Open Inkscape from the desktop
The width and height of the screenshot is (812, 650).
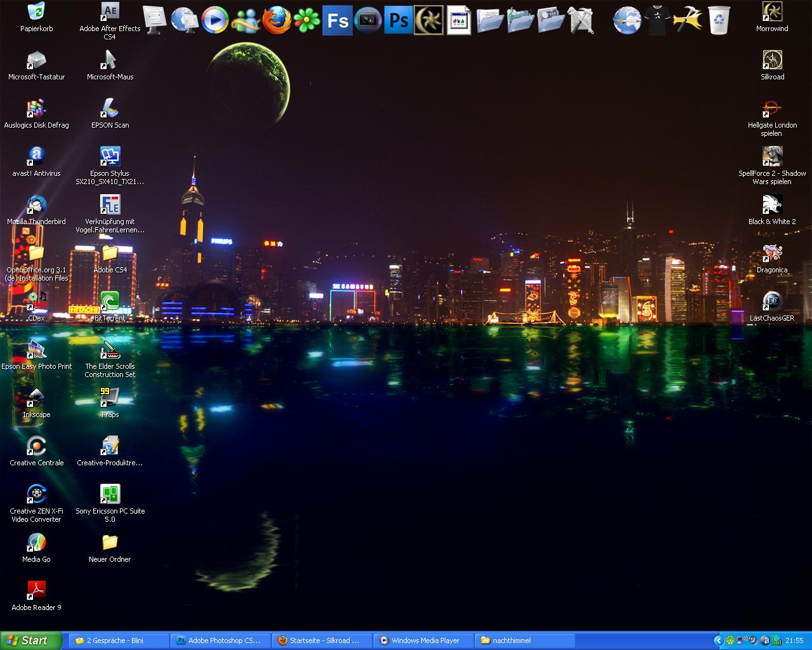tap(36, 398)
